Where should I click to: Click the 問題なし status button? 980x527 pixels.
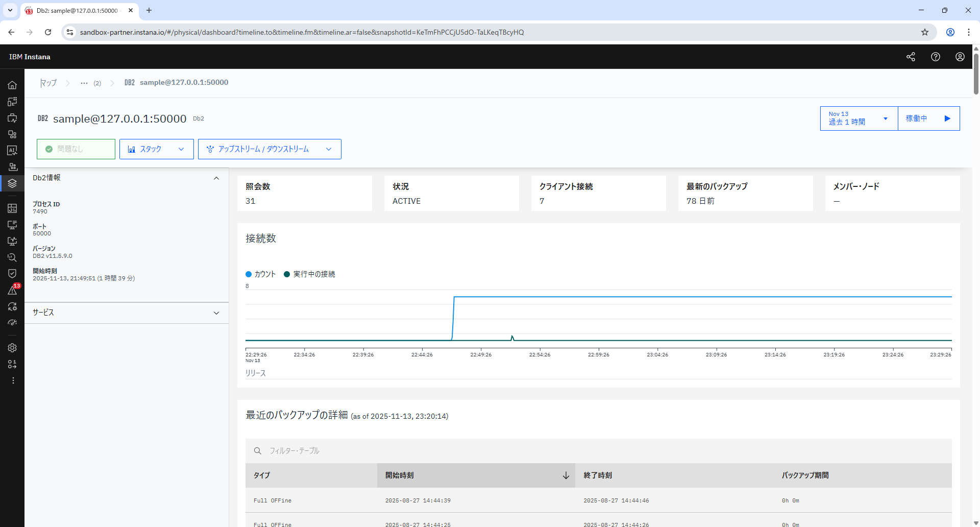[76, 149]
